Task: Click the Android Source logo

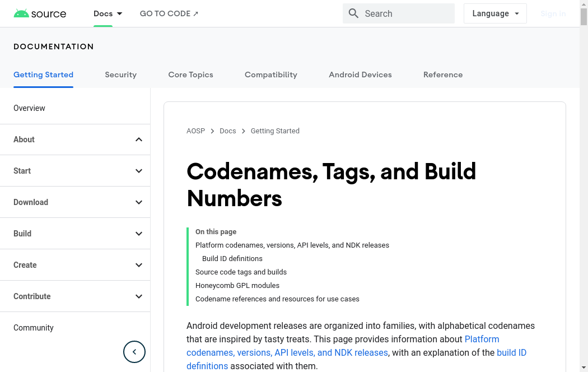Action: tap(40, 13)
